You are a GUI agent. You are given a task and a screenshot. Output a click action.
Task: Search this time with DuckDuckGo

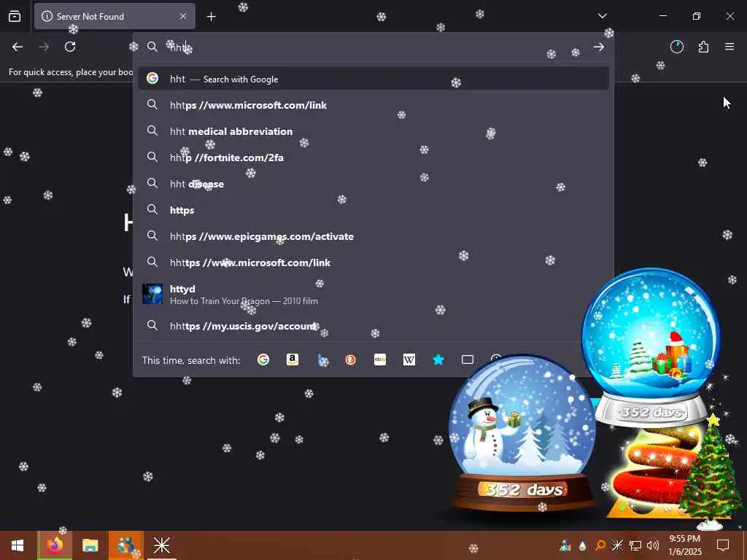click(351, 359)
